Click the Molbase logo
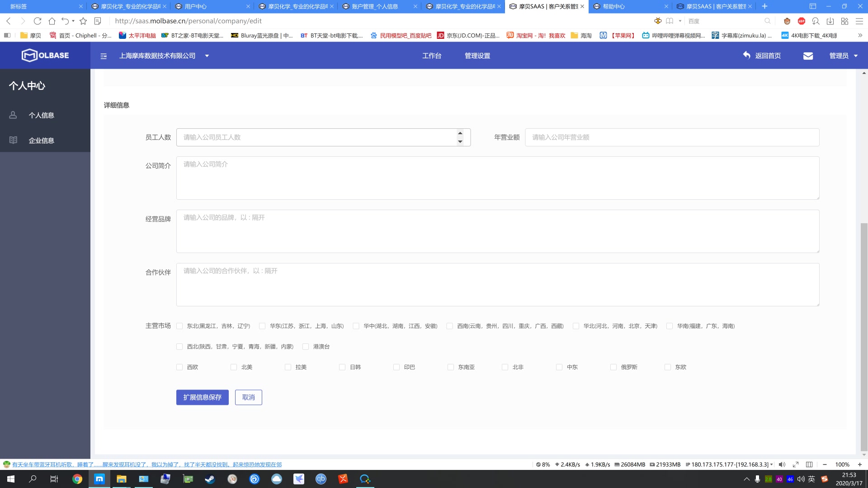Screen dimensions: 868x488 45,55
